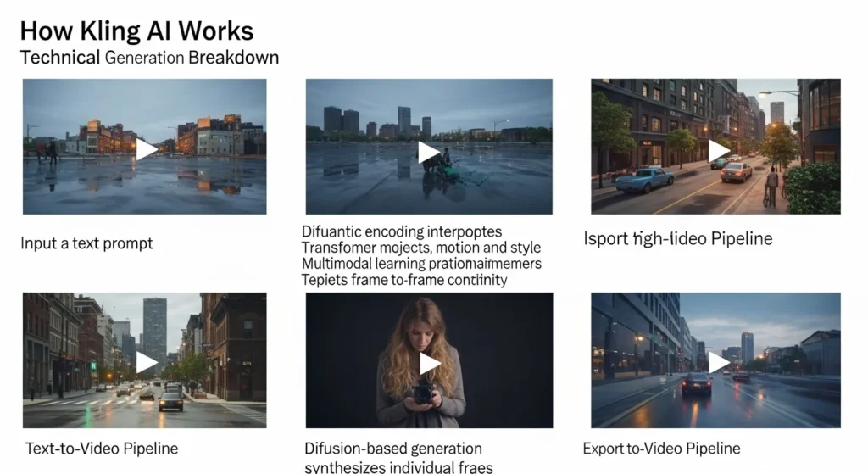
Task: Click 'Transfomer mojects, motion and style' line
Action: click(421, 248)
